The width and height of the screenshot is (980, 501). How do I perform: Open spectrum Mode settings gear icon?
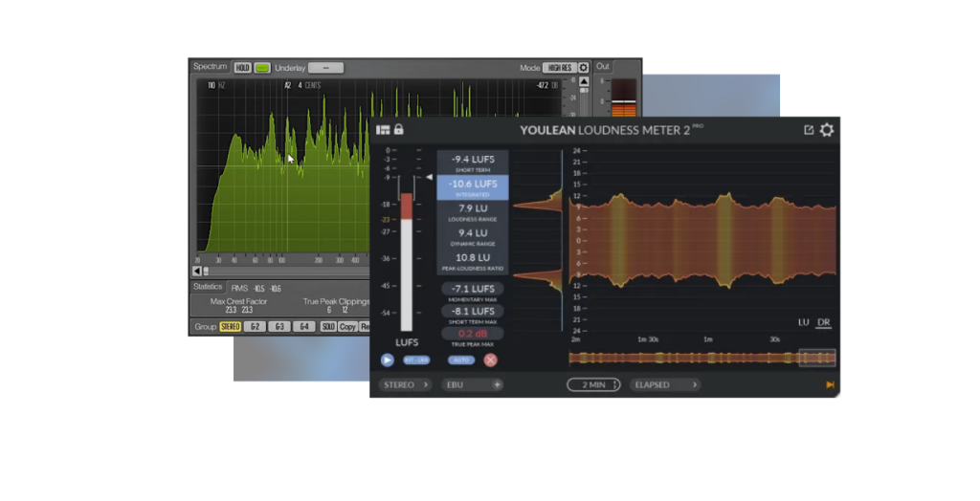(584, 68)
